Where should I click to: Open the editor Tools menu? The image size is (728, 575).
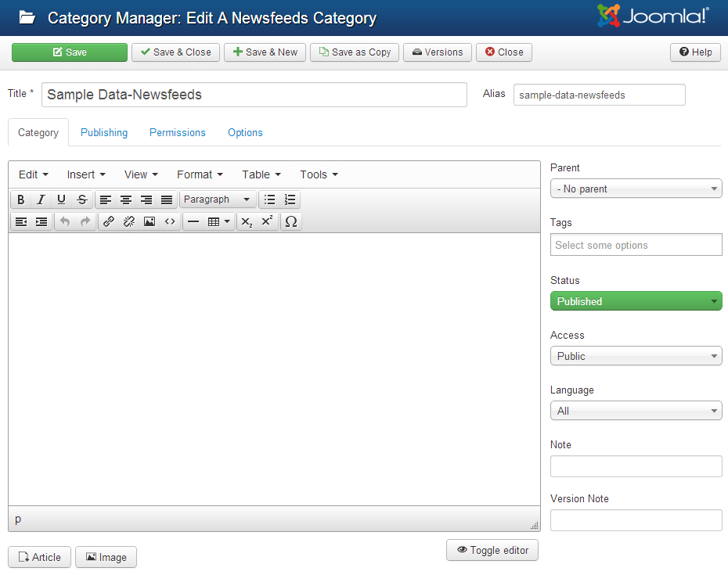pos(319,174)
